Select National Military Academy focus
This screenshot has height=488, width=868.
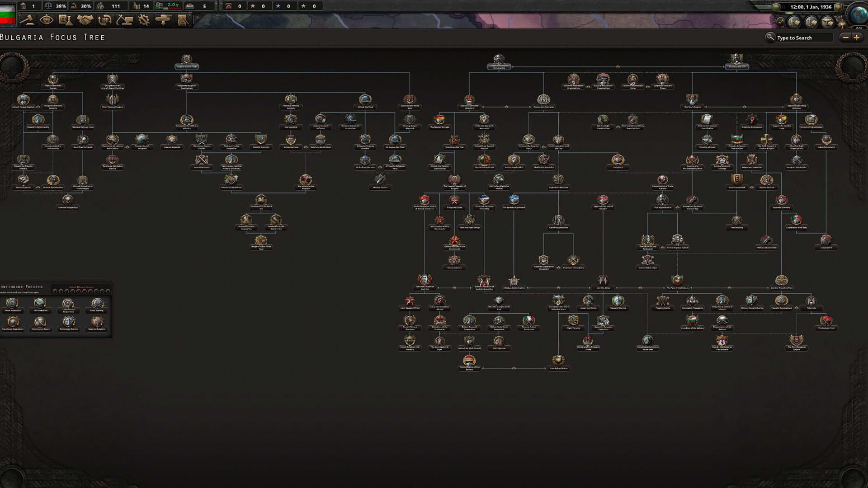click(291, 102)
